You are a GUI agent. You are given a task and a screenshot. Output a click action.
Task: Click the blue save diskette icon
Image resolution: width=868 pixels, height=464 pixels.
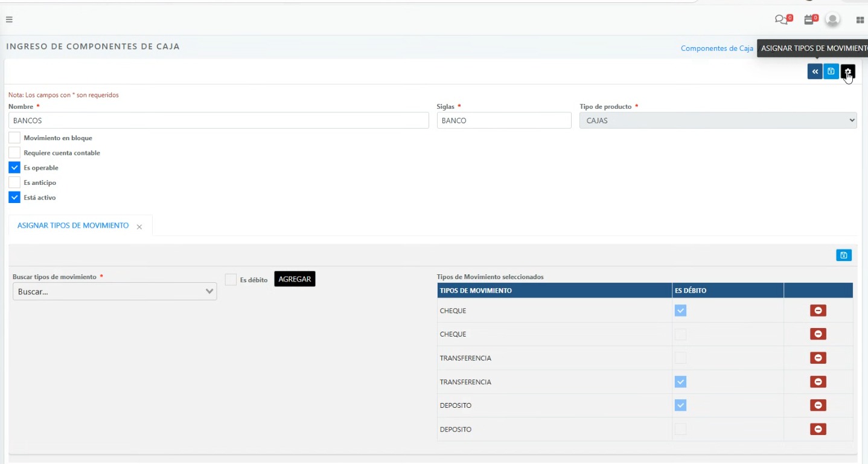click(831, 71)
